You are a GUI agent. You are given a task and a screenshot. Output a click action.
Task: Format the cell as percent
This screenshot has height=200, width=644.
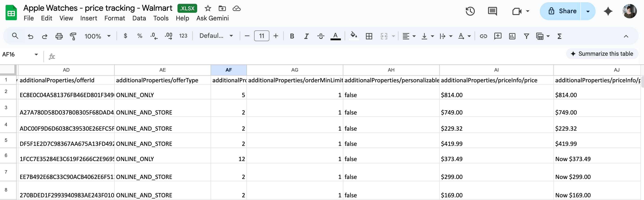pos(140,36)
